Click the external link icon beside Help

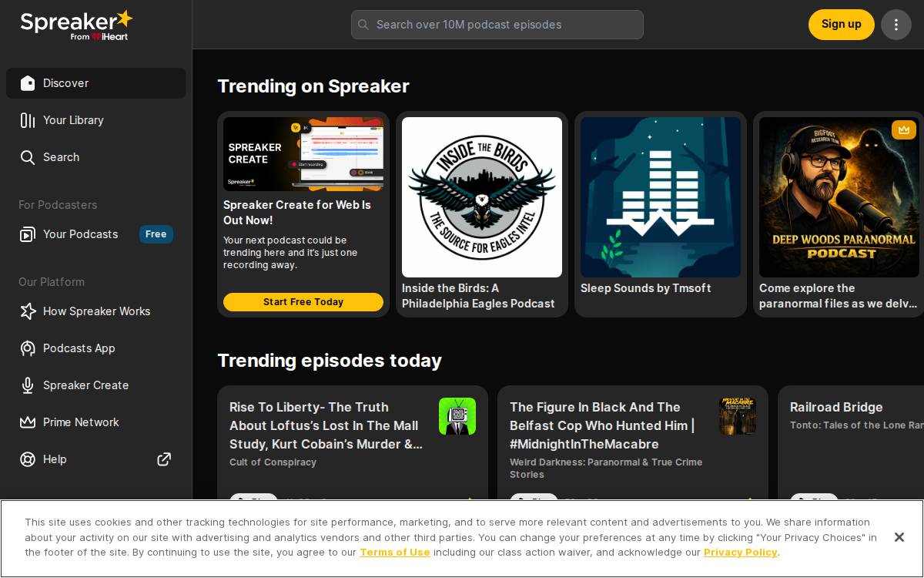164,459
